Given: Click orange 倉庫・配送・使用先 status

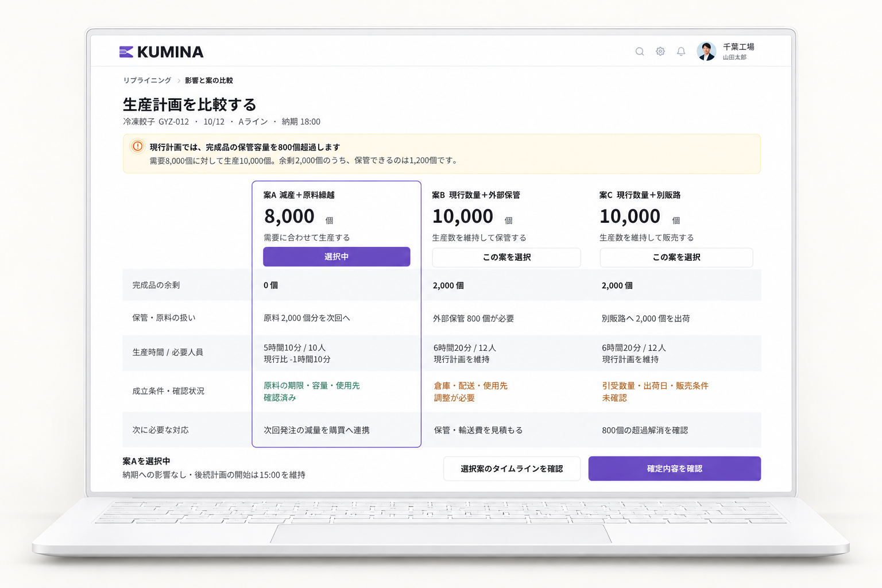Looking at the screenshot, I should coord(471,386).
